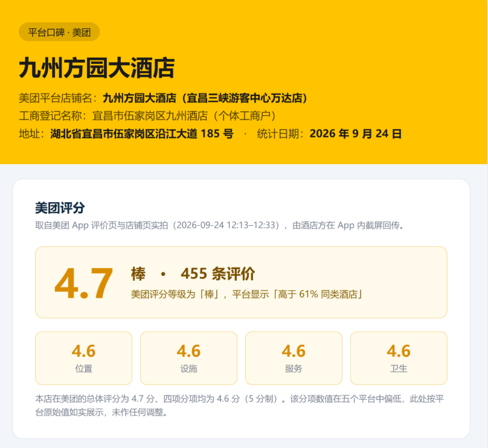Click the address 湖北省宜昌市伍家岗区沿江大道 185 号
Screen dimensions: 488x448
(x=142, y=134)
